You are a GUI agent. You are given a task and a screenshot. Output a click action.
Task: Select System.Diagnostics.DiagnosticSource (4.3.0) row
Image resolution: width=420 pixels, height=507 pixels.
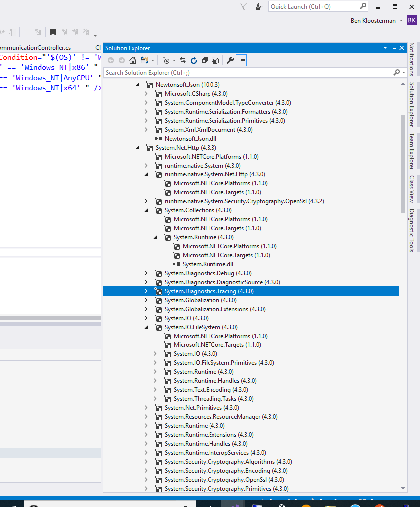tap(222, 282)
